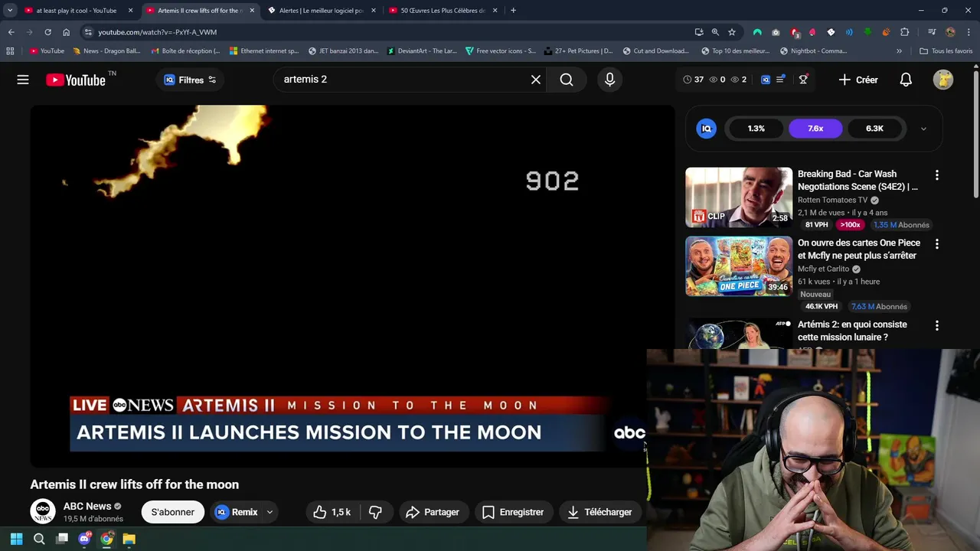Open the ABC News channel name link
This screenshot has width=980, height=551.
[x=87, y=506]
